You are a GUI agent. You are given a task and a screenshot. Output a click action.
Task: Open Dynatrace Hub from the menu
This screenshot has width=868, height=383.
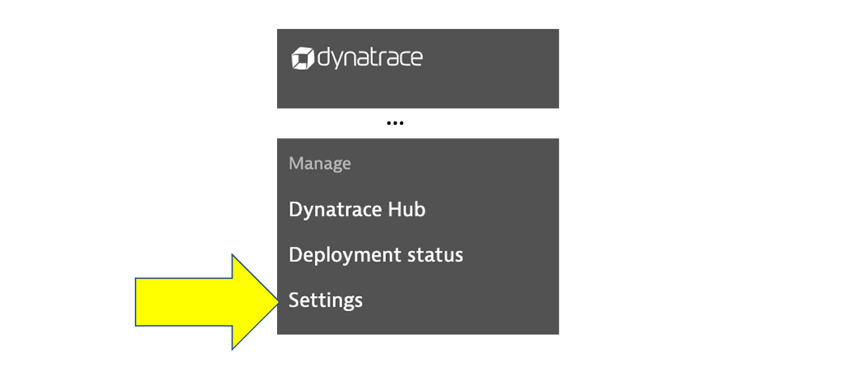(357, 210)
